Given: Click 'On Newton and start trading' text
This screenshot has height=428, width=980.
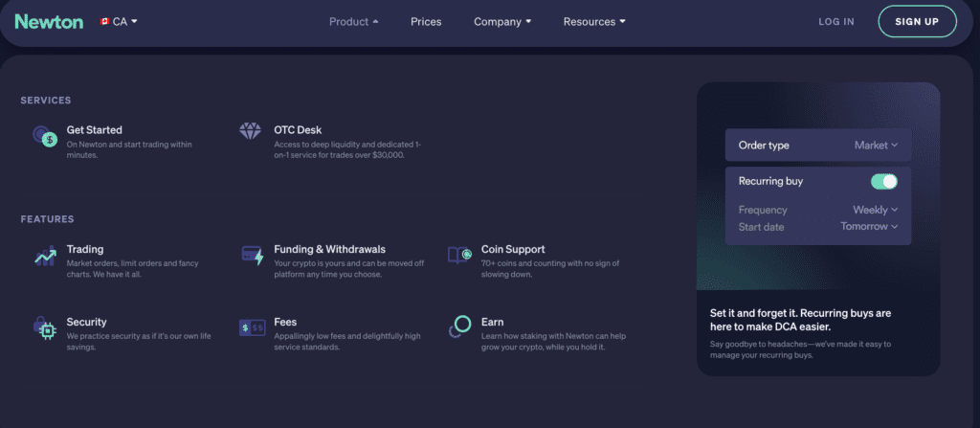Looking at the screenshot, I should click(x=129, y=149).
